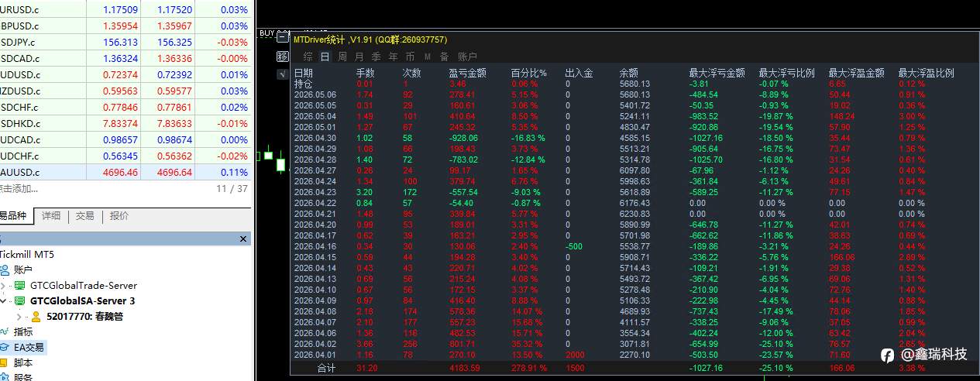Select the 月 monthly statistics tab
Image resolution: width=980 pixels, height=381 pixels.
359,57
